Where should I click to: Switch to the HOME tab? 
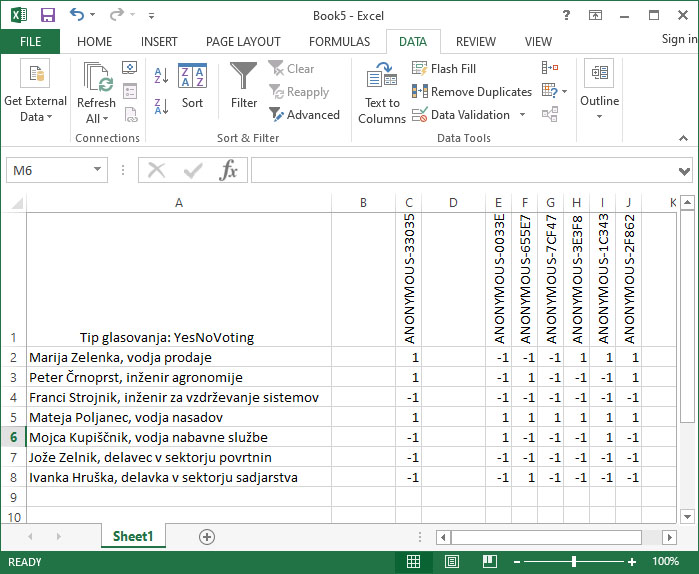point(94,41)
